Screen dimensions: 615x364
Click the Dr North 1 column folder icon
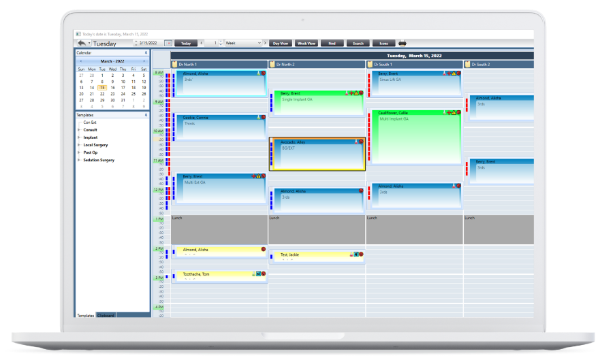point(174,65)
